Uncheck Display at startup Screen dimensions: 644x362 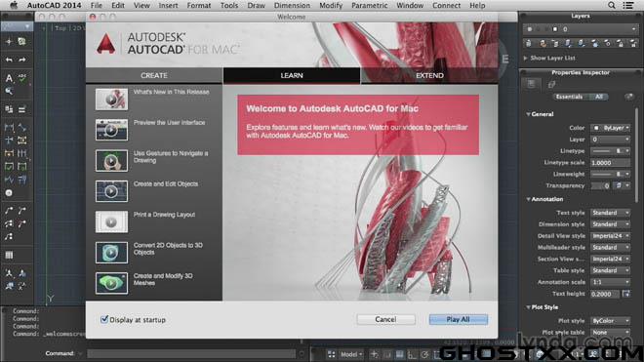point(104,319)
